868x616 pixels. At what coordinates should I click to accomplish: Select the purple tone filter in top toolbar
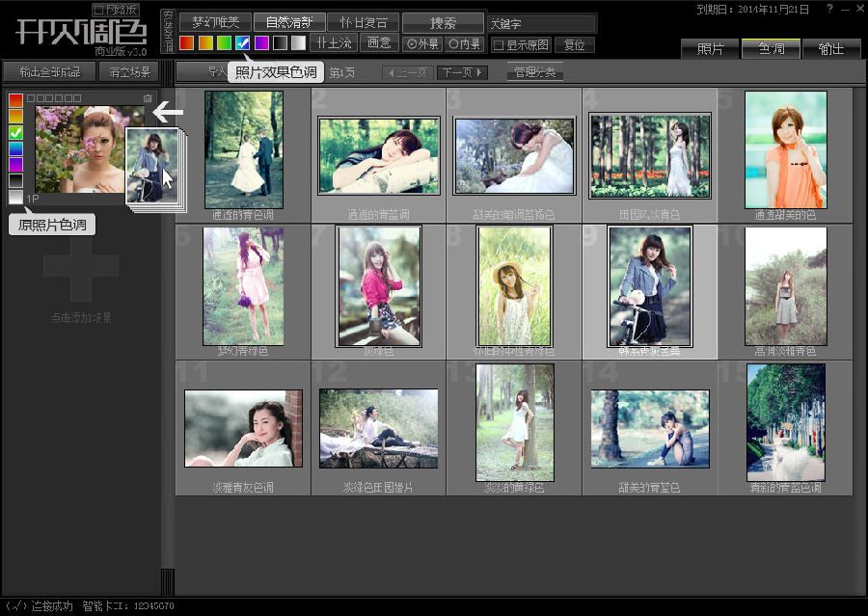point(261,43)
